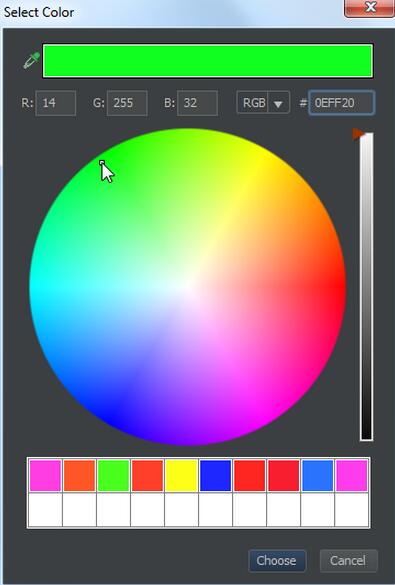Open the RGB color mode dropdown
This screenshot has height=585, width=395.
point(263,103)
